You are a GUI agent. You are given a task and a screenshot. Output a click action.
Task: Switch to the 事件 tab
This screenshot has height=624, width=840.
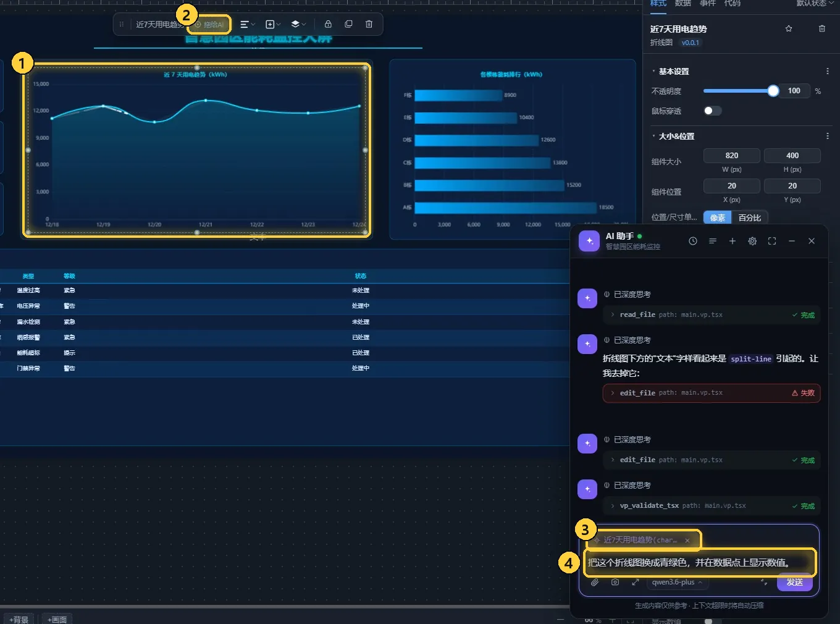coord(708,3)
